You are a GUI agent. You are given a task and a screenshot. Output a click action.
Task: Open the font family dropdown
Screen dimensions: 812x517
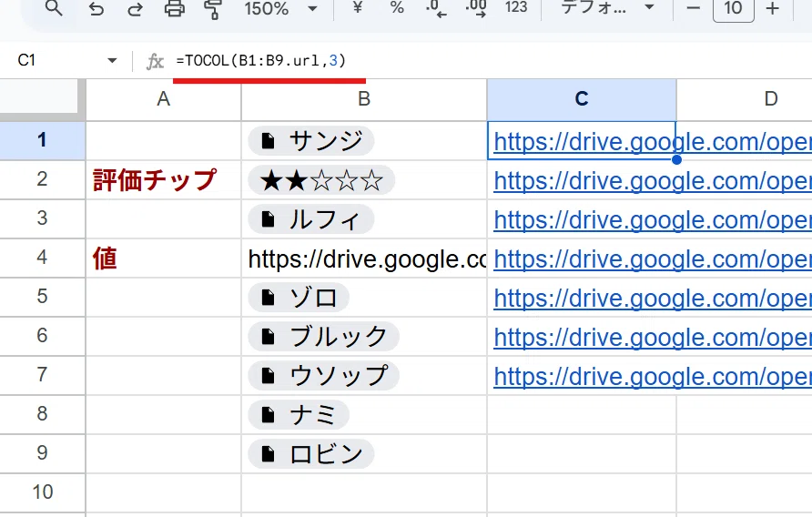pos(607,8)
